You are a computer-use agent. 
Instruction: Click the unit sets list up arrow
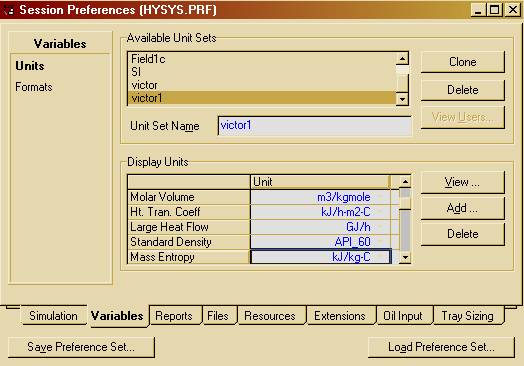(x=402, y=59)
